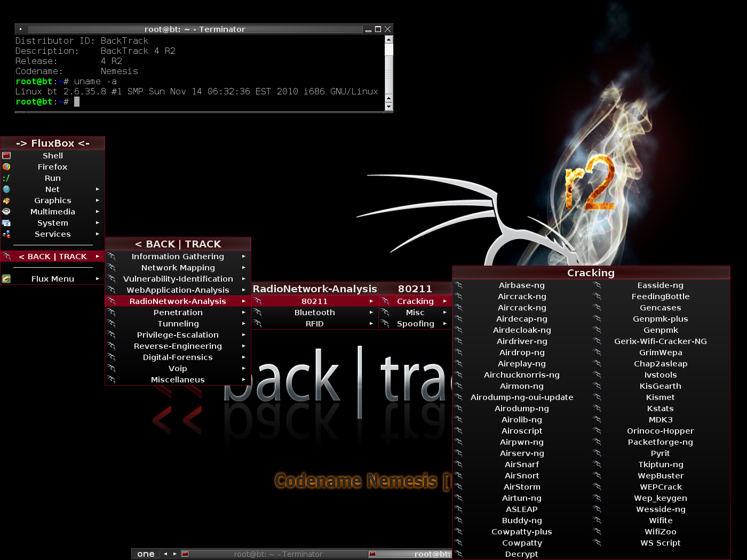Viewport: 747px width, 560px height.
Task: Click the Terminator taskbar entry at bottom
Action: [277, 554]
